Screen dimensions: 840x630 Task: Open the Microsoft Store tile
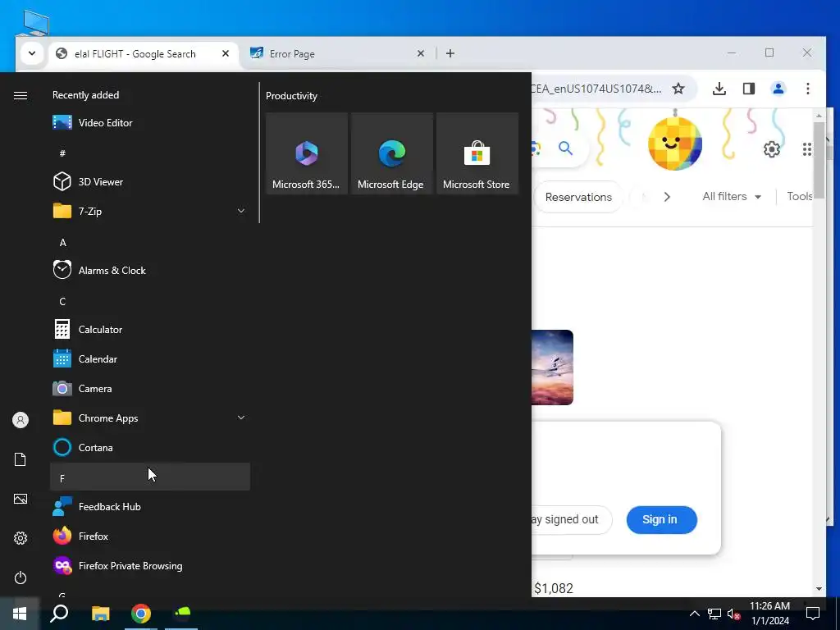click(477, 153)
